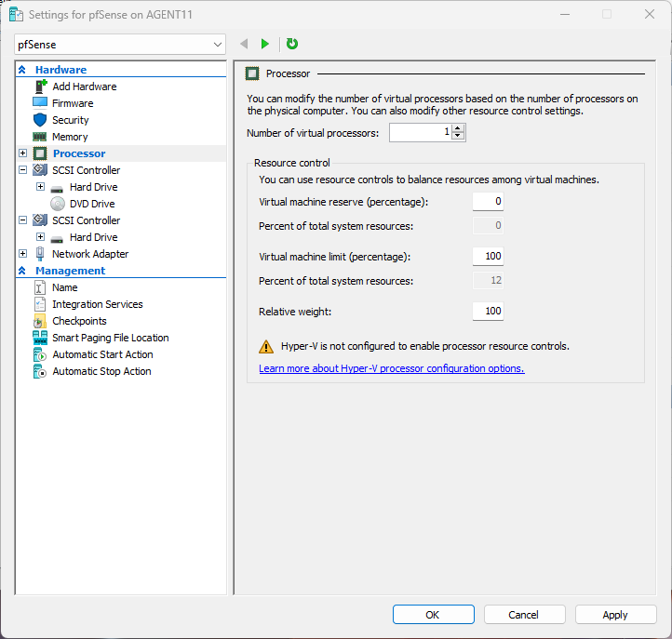672x639 pixels.
Task: Click the Automatic Start Action icon
Action: pos(40,354)
